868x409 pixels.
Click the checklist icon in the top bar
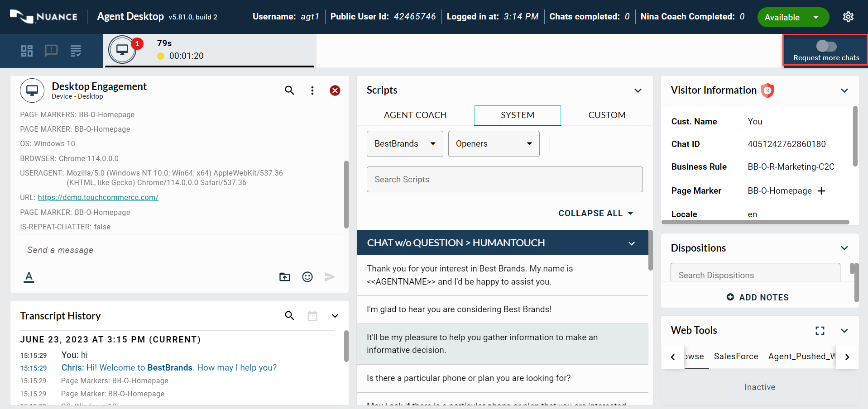pyautogui.click(x=76, y=51)
